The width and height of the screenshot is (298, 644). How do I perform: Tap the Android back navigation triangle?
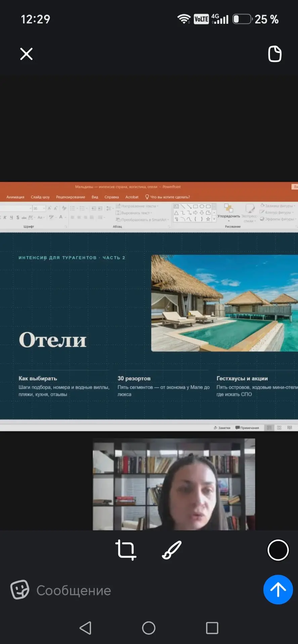pos(85,628)
